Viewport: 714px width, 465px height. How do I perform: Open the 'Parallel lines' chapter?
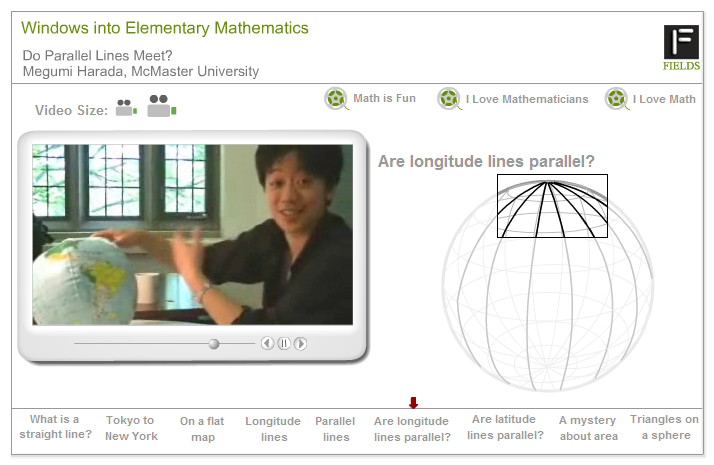(336, 429)
